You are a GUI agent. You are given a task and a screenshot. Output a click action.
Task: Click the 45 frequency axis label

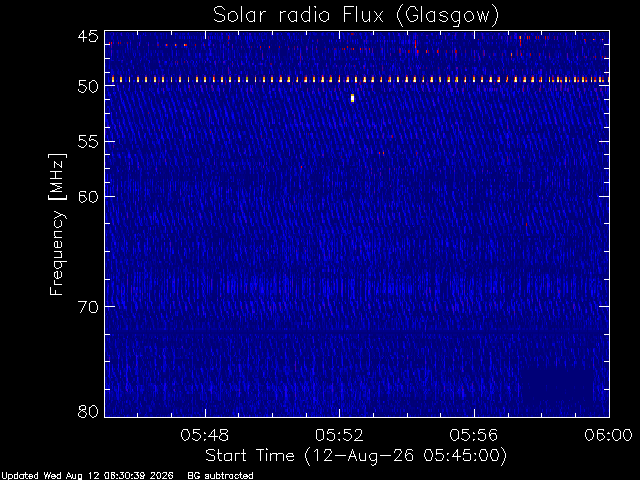(x=88, y=37)
